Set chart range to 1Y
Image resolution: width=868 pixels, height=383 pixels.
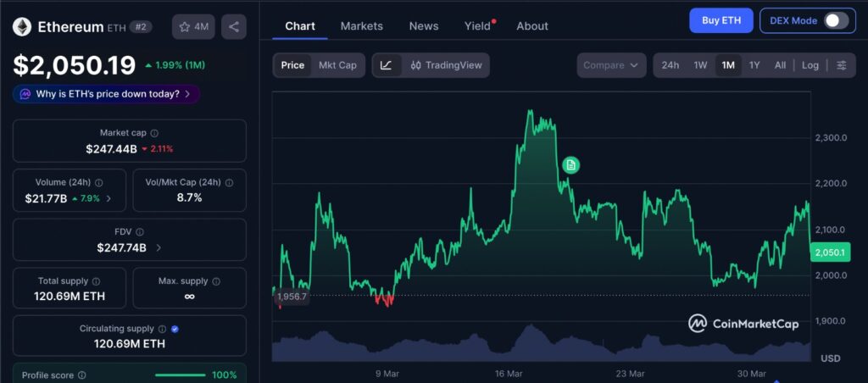754,65
